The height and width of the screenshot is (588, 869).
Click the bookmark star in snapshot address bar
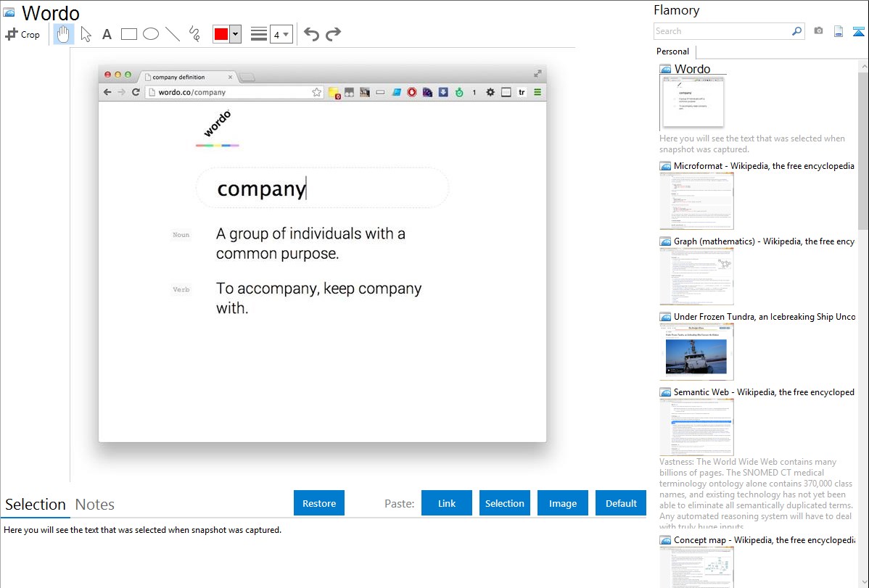coord(316,92)
